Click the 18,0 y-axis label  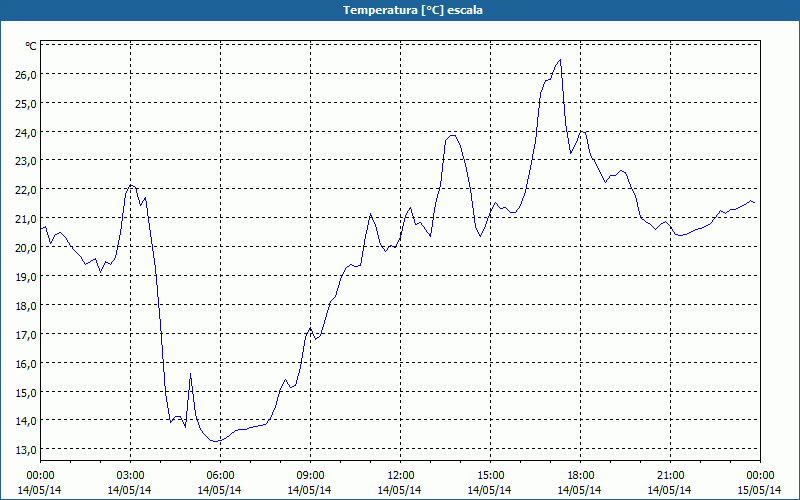coord(27,306)
